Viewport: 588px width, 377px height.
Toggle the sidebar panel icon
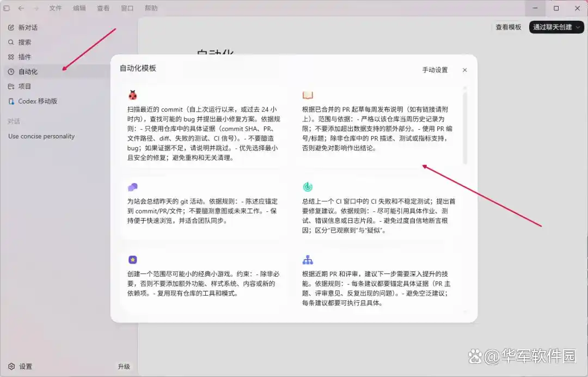pos(7,8)
